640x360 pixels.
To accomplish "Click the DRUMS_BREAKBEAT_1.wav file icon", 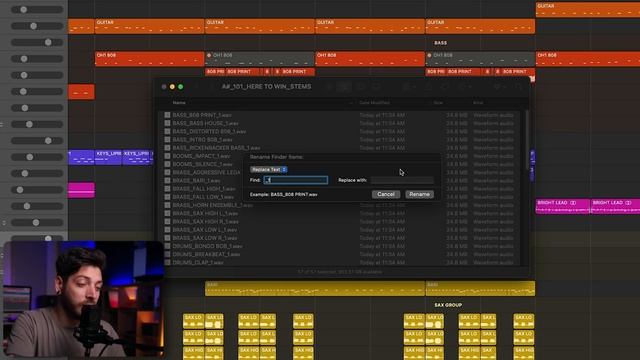I will [x=167, y=254].
